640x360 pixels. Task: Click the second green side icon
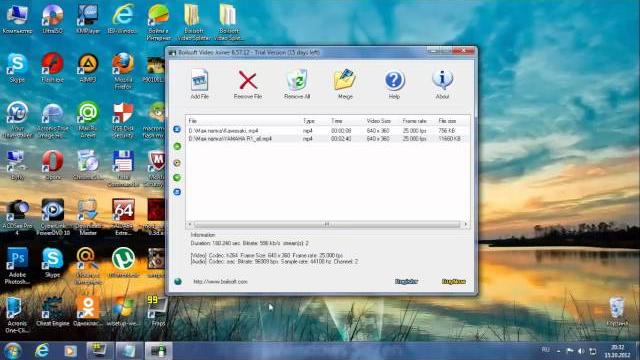(177, 146)
